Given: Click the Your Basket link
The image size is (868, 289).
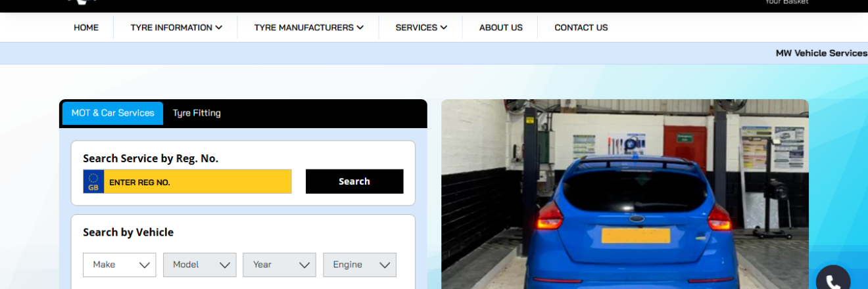Looking at the screenshot, I should click(786, 2).
